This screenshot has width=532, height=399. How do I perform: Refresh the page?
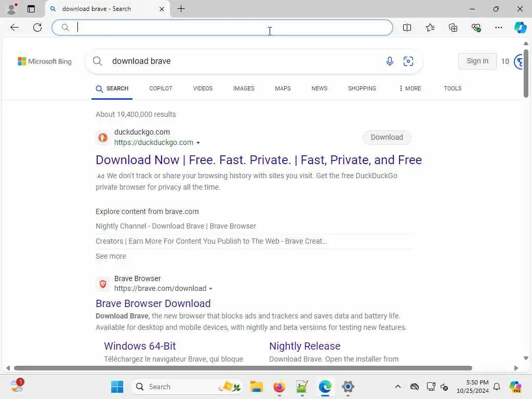pos(37,28)
